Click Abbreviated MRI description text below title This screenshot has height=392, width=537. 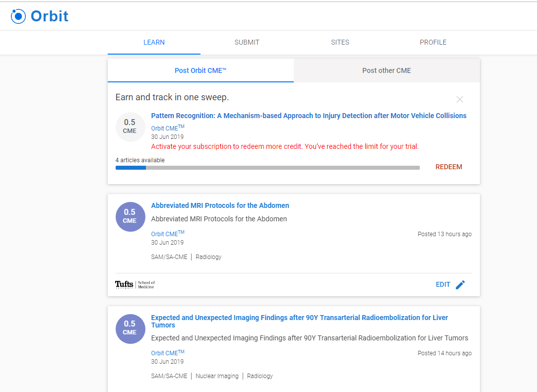point(219,219)
